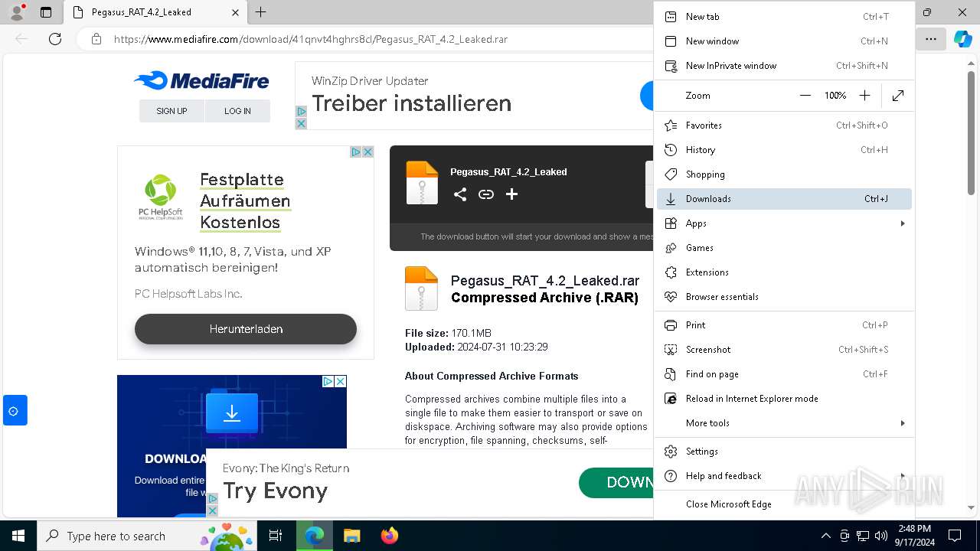Open the Windows Start menu
980x551 pixels.
coord(18,536)
